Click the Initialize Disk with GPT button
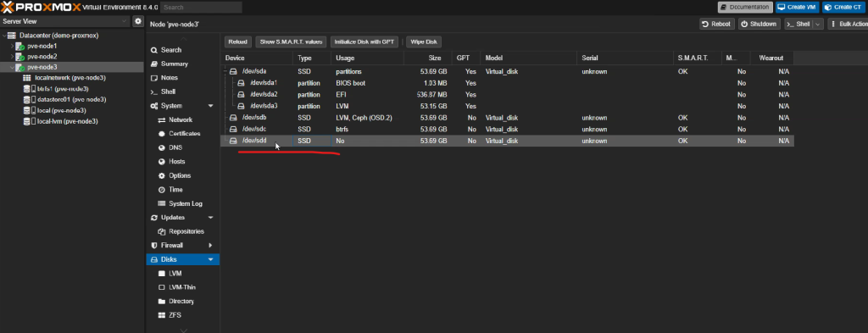The width and height of the screenshot is (868, 333). point(364,42)
